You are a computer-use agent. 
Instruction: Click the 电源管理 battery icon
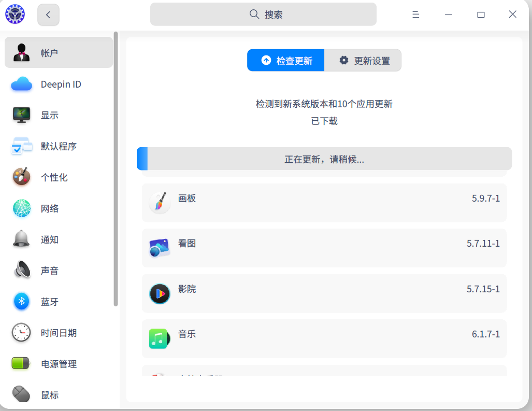[x=21, y=363]
